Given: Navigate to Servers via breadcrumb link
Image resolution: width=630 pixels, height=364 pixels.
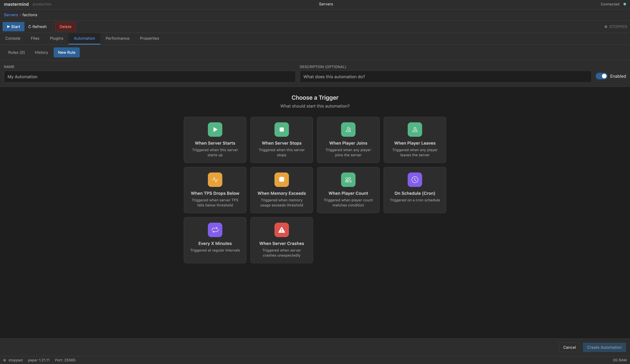Looking at the screenshot, I should 11,15.
